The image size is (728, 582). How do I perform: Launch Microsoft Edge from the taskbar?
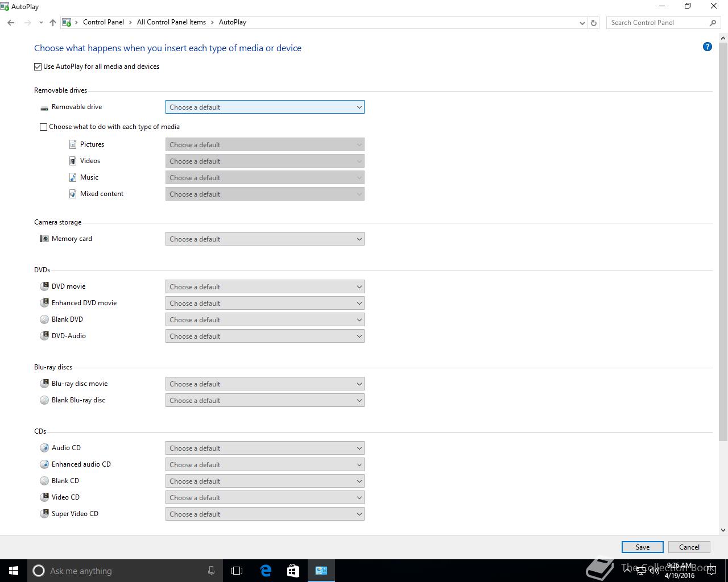tap(266, 571)
